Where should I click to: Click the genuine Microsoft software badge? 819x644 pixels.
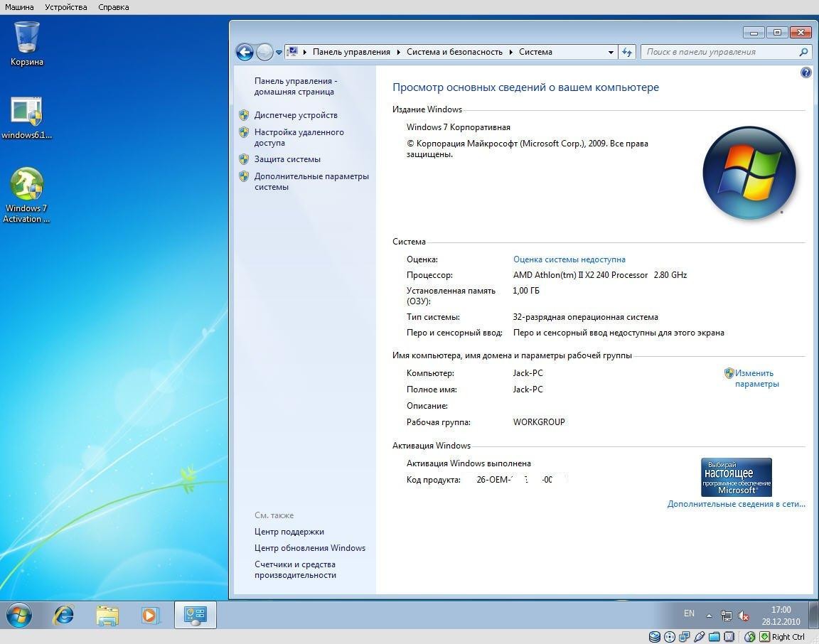737,477
